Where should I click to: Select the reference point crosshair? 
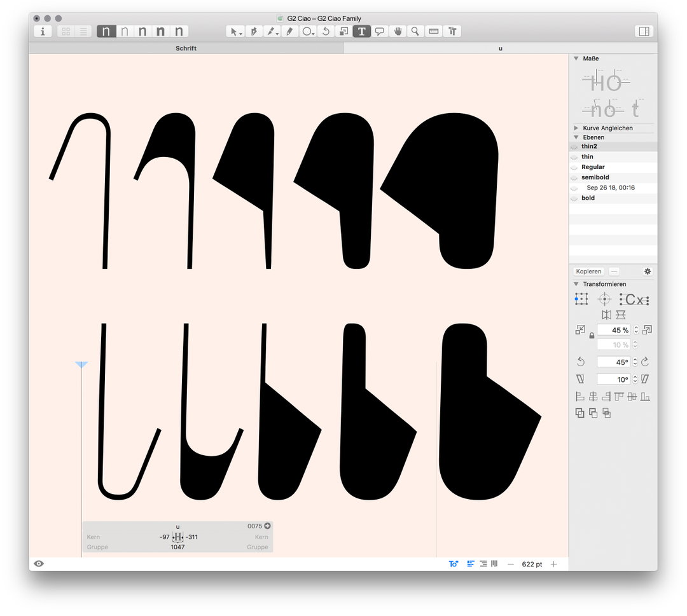pos(605,299)
